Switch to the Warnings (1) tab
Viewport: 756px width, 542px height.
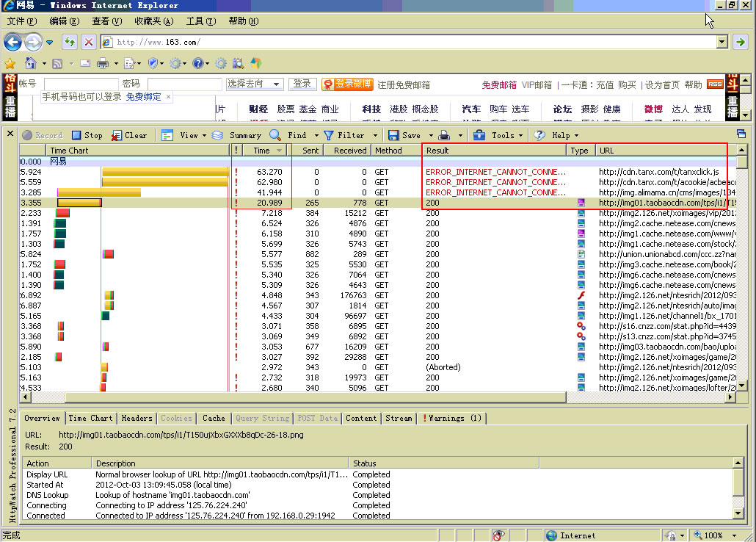tap(452, 418)
